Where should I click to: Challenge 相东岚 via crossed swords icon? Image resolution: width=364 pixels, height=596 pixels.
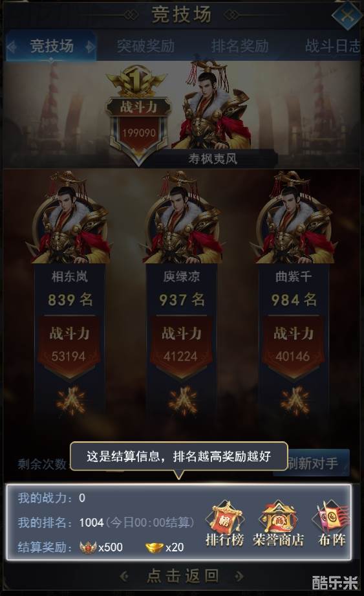pos(71,401)
